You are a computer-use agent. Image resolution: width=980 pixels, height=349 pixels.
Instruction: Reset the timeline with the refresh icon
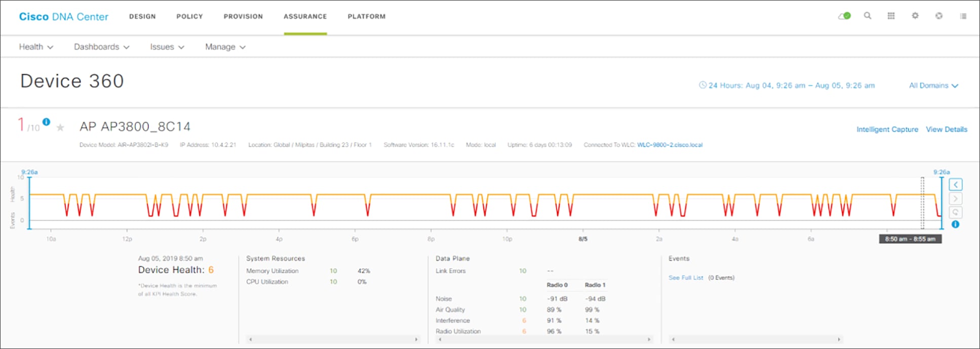coord(956,212)
